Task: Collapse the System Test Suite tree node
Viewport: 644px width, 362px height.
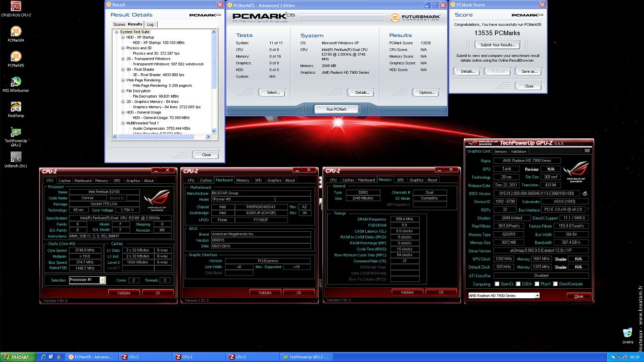Action: tap(116, 32)
